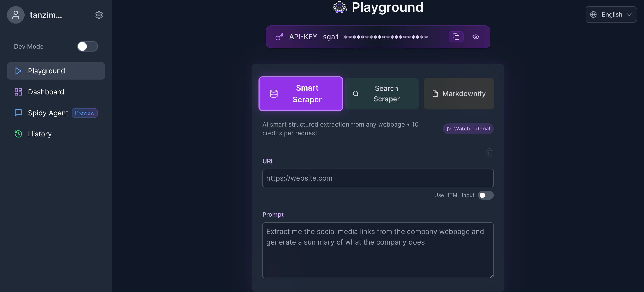Image resolution: width=644 pixels, height=292 pixels.
Task: Click the spider logo next to Playground title
Action: pyautogui.click(x=339, y=7)
